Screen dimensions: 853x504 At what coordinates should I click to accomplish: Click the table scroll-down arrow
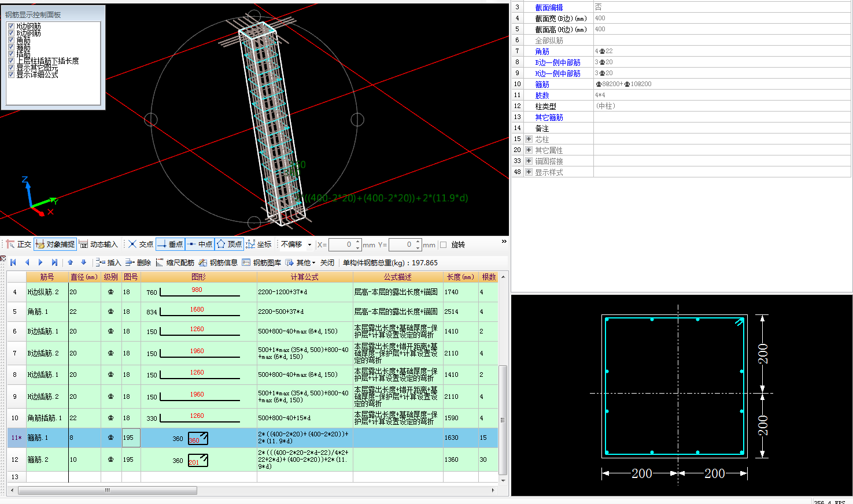pos(503,480)
